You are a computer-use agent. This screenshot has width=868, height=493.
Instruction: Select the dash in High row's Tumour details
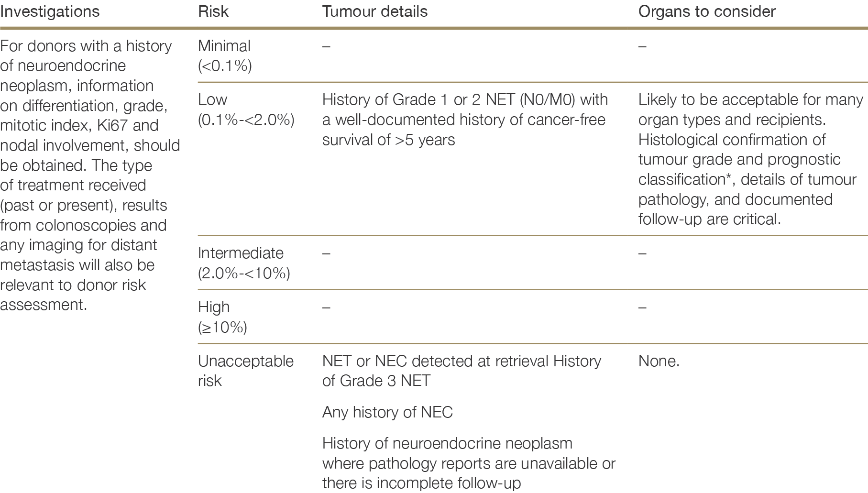pos(326,307)
